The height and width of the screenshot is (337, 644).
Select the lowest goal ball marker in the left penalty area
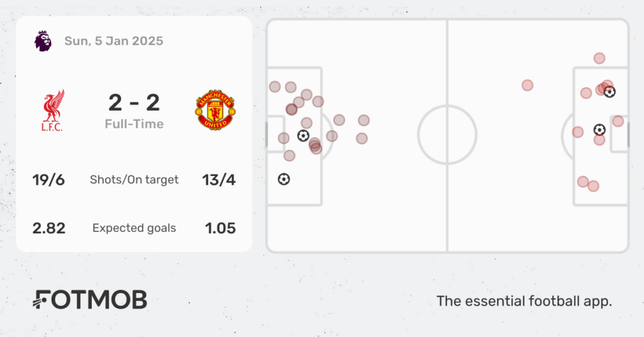284,179
